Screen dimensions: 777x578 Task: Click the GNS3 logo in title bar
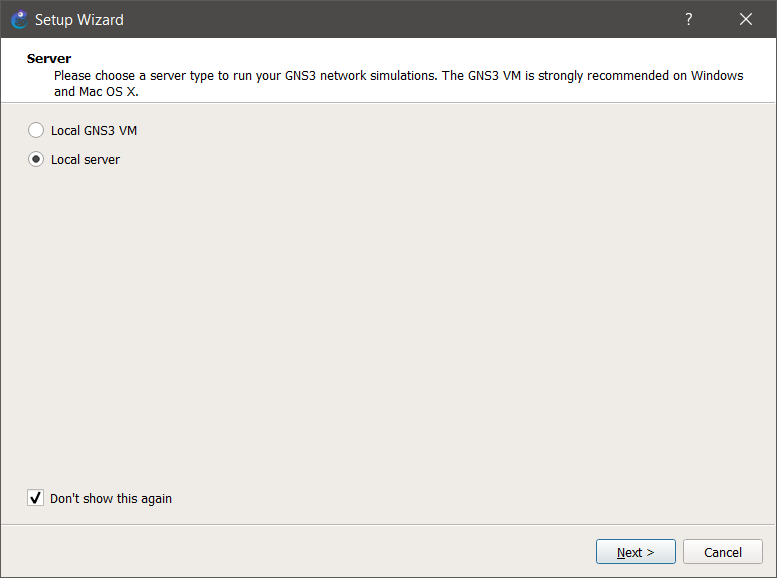[x=18, y=19]
